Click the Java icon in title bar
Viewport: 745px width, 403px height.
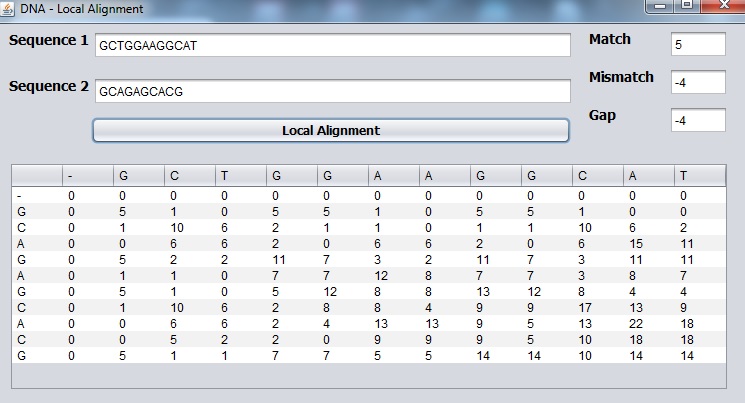(7, 9)
